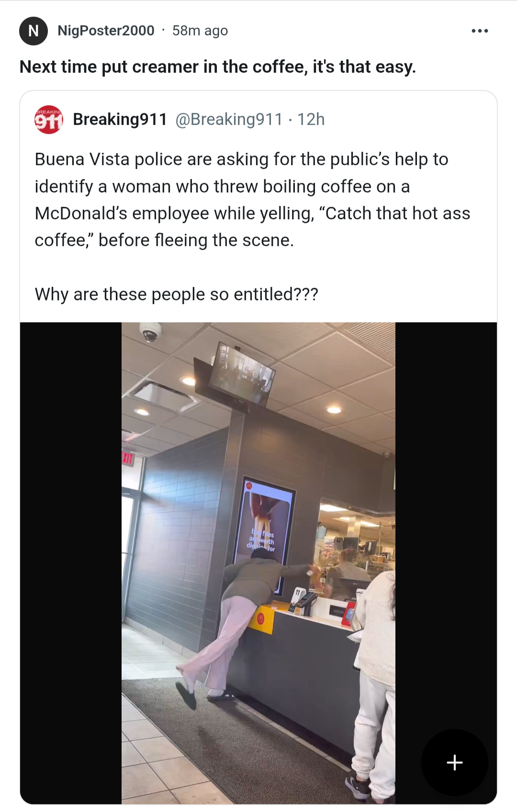
Task: Tap the security dome camera in video
Action: (x=151, y=331)
